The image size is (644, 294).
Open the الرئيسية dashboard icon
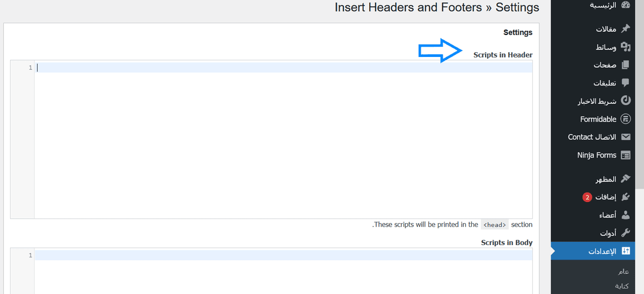(x=625, y=5)
